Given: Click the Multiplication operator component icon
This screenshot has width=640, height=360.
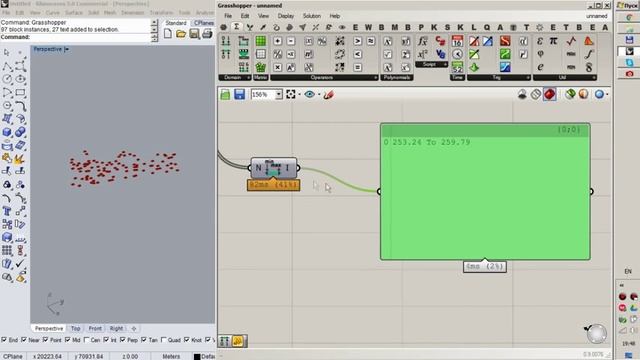Looking at the screenshot, I should pyautogui.click(x=278, y=67).
